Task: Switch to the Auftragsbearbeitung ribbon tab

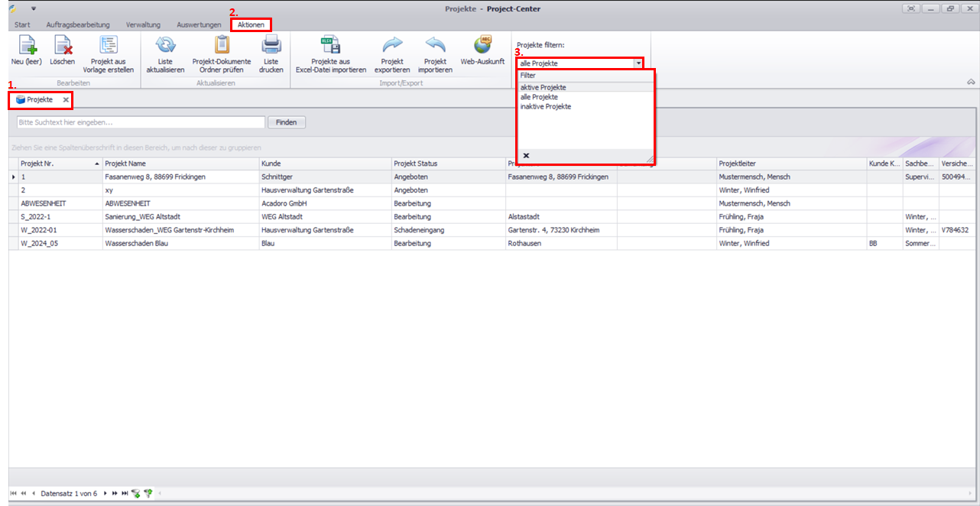Action: 78,24
